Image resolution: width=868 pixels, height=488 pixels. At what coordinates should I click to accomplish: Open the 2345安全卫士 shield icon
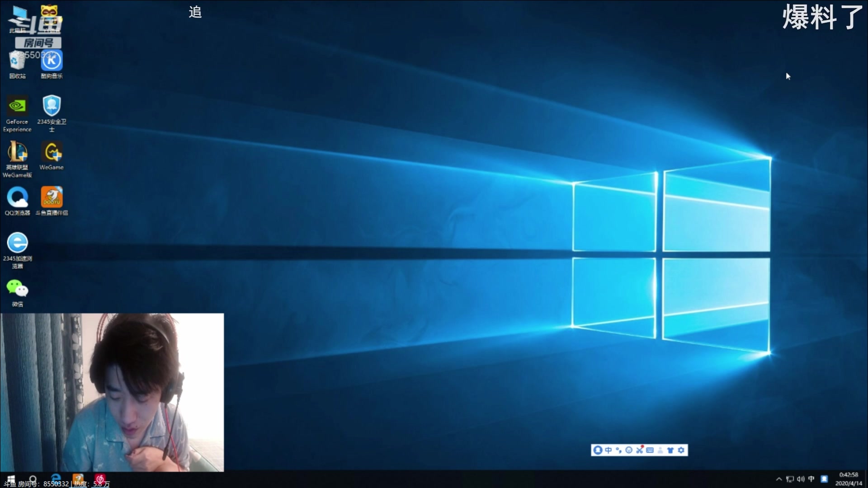(x=52, y=113)
